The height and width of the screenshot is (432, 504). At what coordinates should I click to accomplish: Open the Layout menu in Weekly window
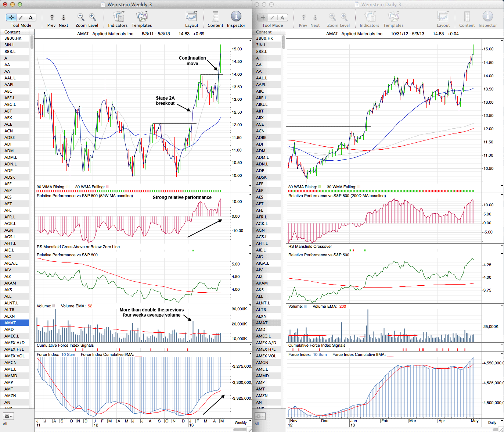[191, 17]
